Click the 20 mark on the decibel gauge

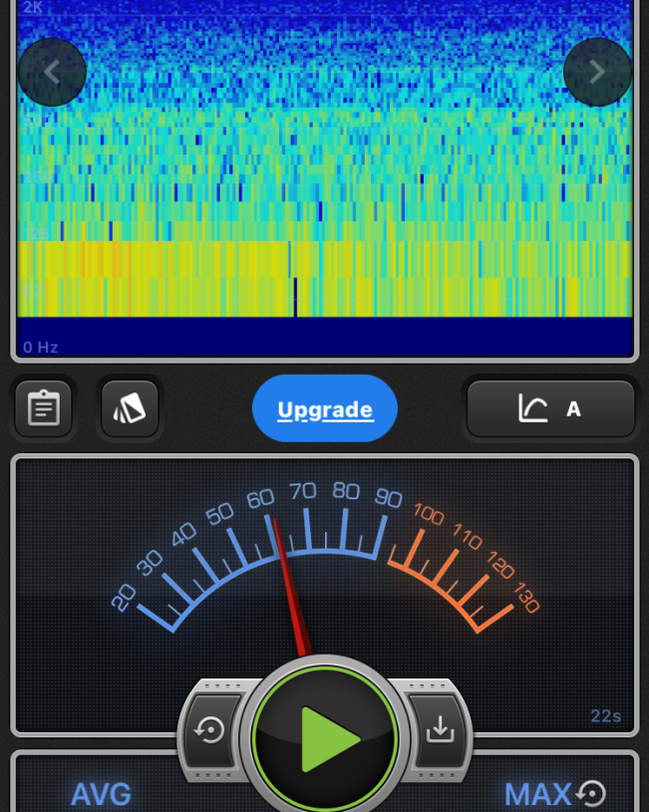[124, 598]
